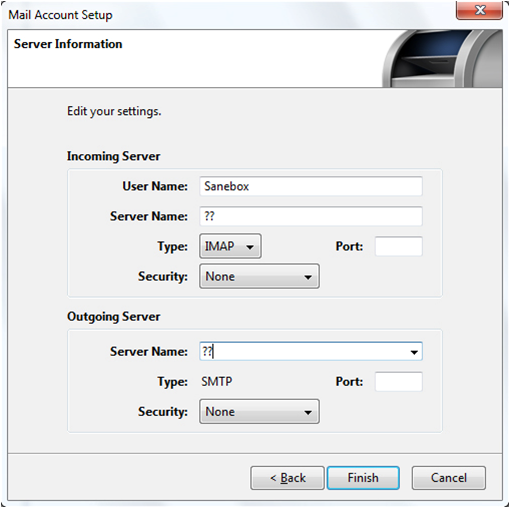Cancel the account setup
Image resolution: width=510 pixels, height=508 pixels.
coord(449,478)
